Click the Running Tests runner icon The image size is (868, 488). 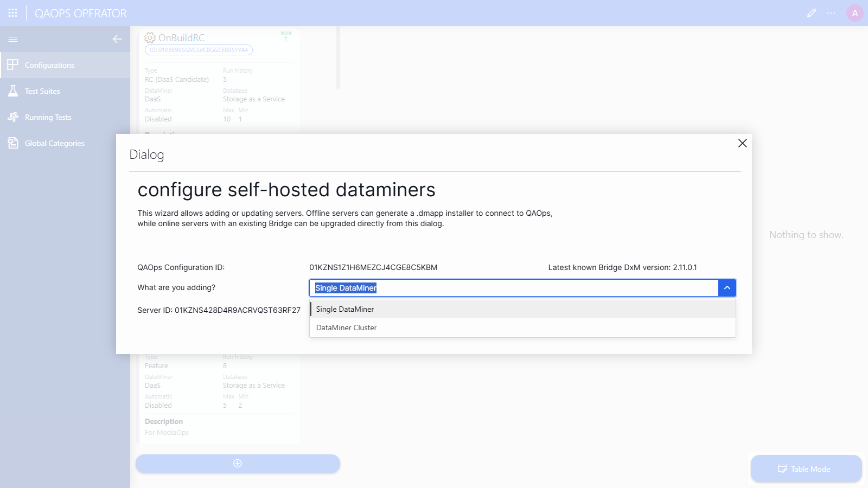click(x=13, y=117)
